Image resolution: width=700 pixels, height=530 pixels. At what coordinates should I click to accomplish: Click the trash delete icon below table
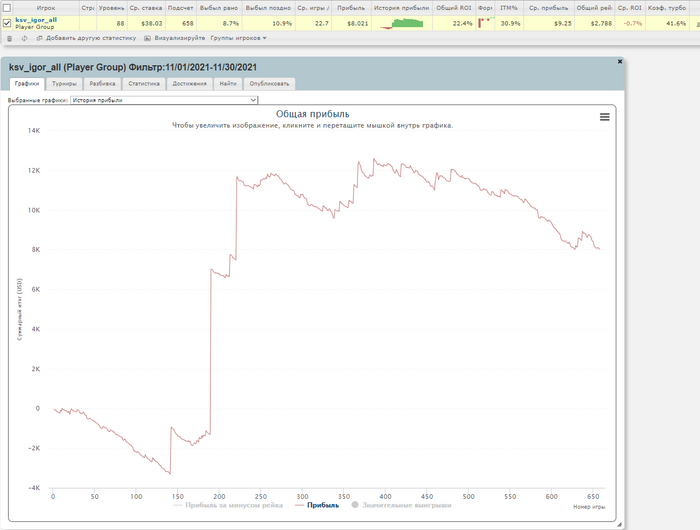click(x=9, y=38)
